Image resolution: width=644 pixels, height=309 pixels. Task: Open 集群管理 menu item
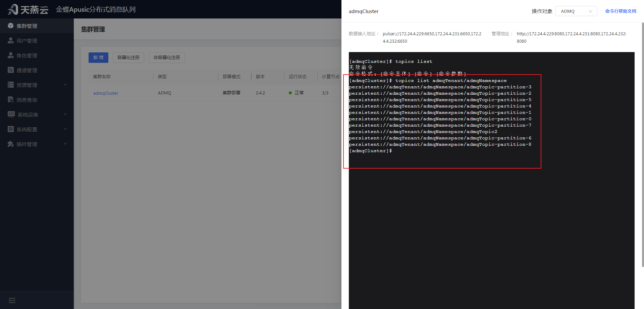click(37, 26)
